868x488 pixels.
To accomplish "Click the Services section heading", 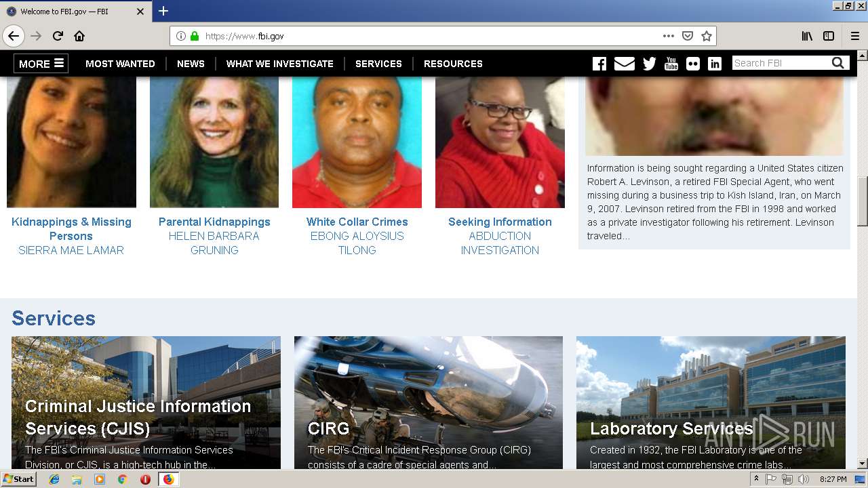I will [54, 318].
